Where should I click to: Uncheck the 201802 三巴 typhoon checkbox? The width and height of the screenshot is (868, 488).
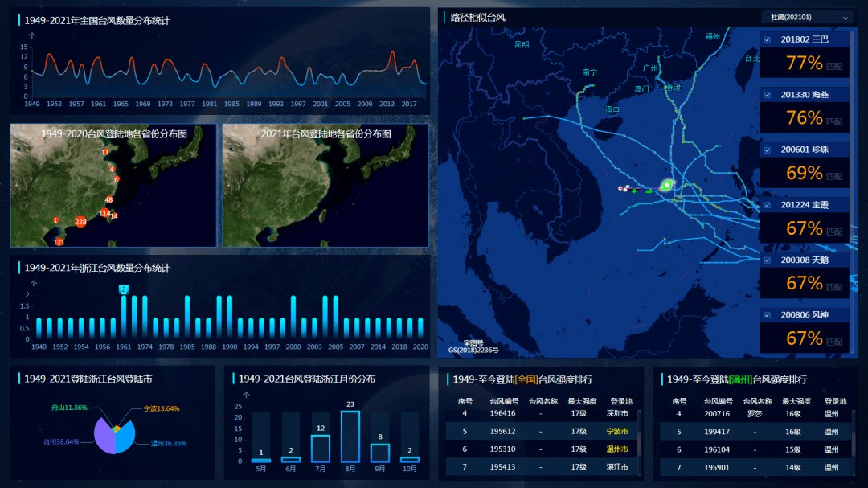point(768,39)
